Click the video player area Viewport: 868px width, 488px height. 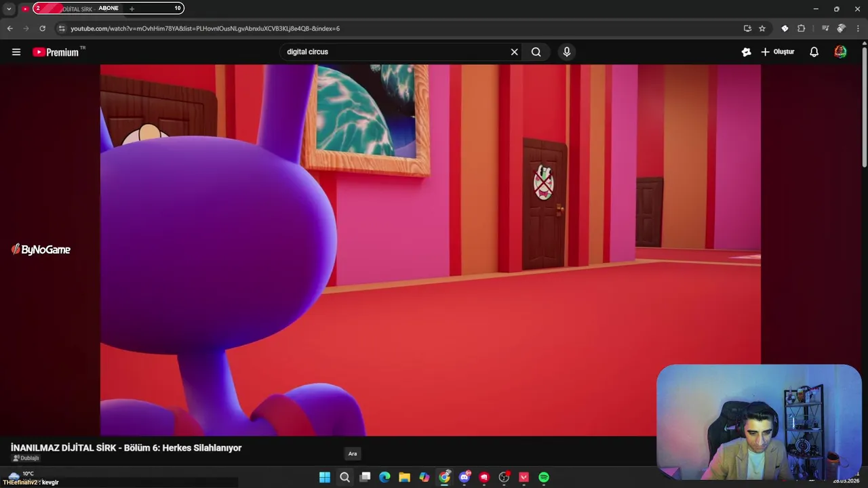431,249
